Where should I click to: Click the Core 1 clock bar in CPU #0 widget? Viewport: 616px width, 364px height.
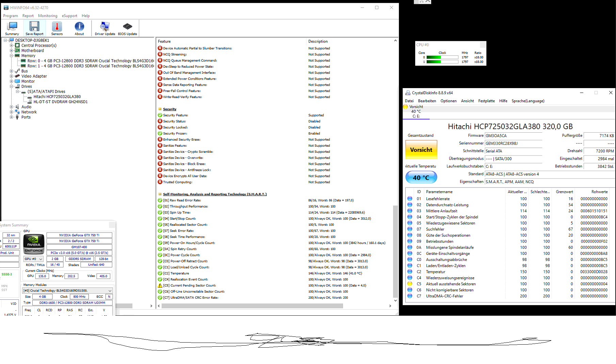[x=442, y=62]
